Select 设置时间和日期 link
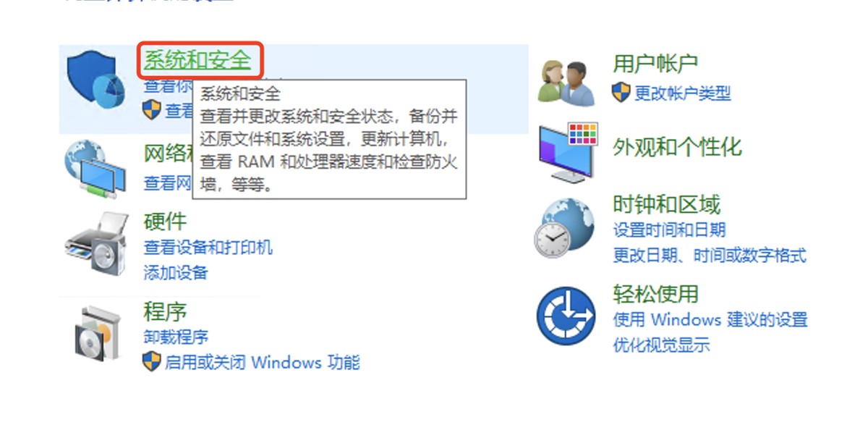 pos(670,230)
